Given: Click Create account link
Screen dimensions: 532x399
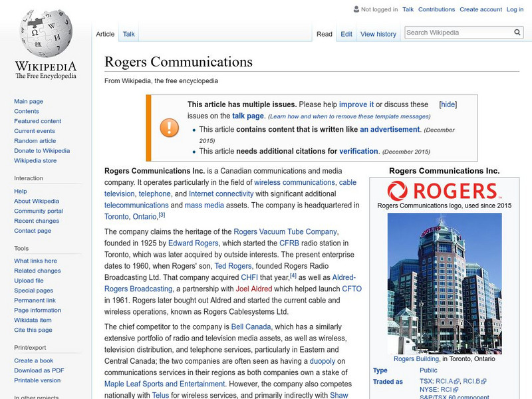Looking at the screenshot, I should click(x=481, y=9).
